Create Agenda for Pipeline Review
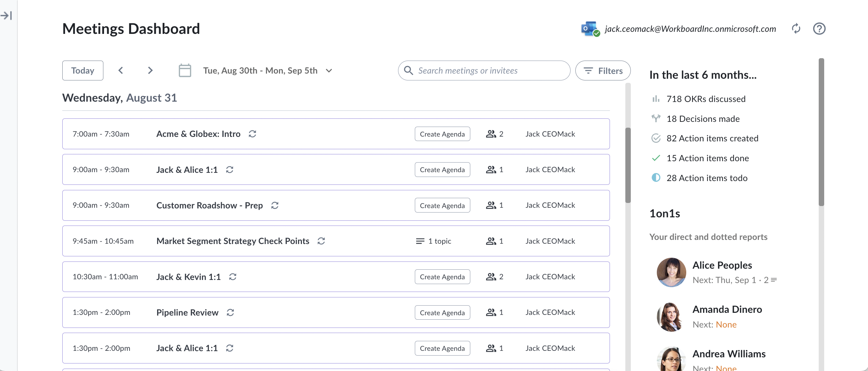The image size is (868, 371). coord(442,312)
